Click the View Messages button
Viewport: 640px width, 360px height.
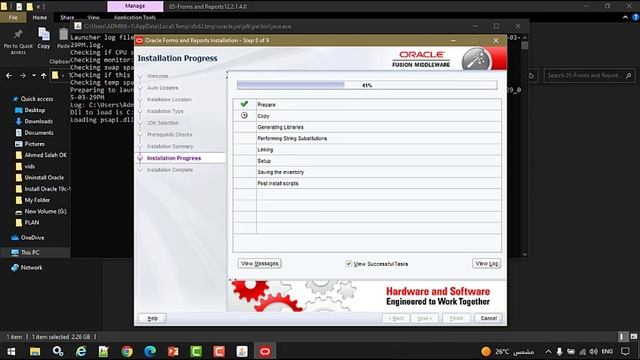coord(260,264)
